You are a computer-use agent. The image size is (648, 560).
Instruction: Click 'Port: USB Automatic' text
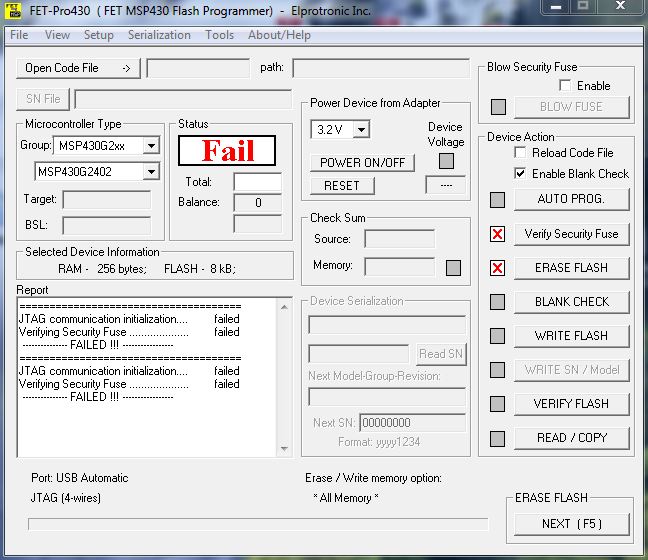[80, 478]
